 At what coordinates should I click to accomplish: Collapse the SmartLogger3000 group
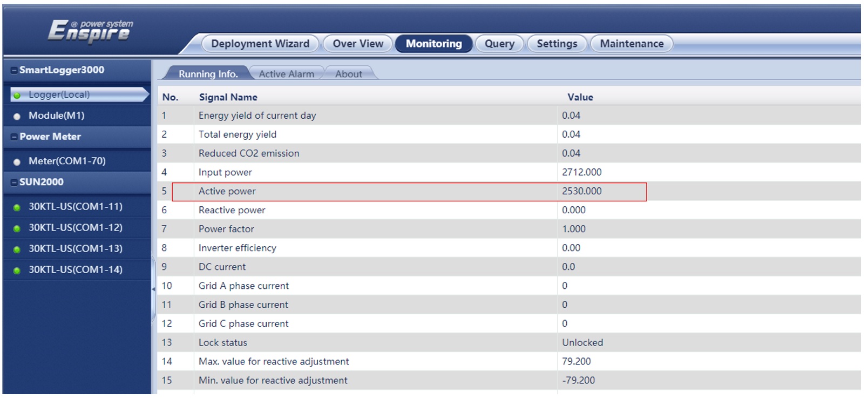click(14, 70)
